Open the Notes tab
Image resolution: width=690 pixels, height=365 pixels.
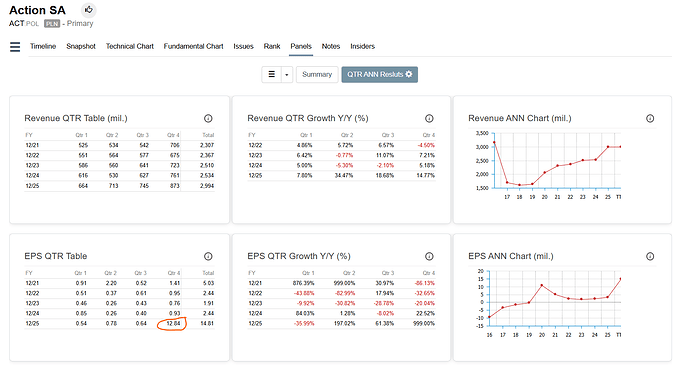coord(331,46)
